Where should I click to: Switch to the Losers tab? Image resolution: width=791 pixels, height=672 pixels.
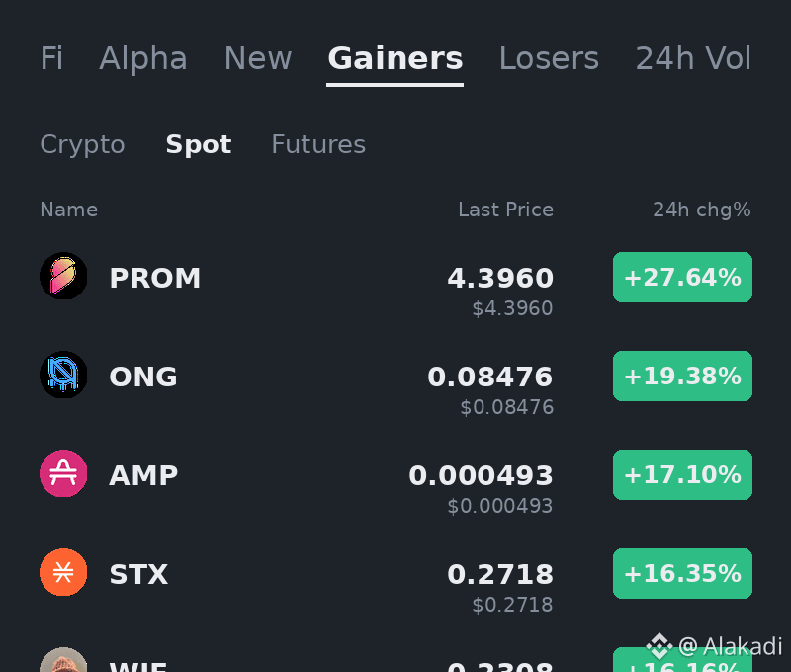tap(549, 58)
